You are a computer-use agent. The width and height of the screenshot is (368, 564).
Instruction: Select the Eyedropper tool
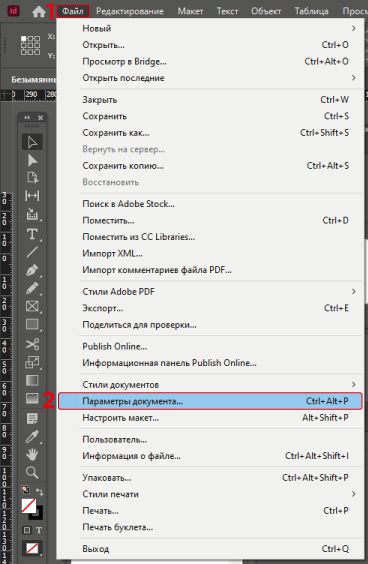coord(32,437)
